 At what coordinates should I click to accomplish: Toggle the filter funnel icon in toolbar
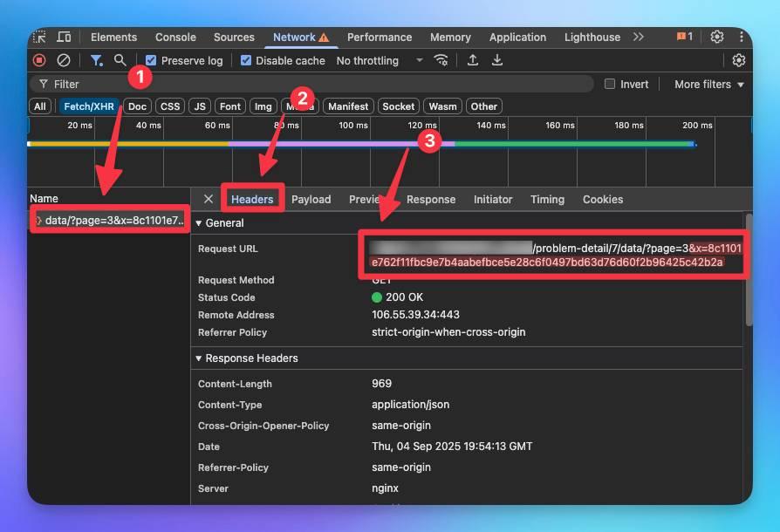click(x=97, y=61)
